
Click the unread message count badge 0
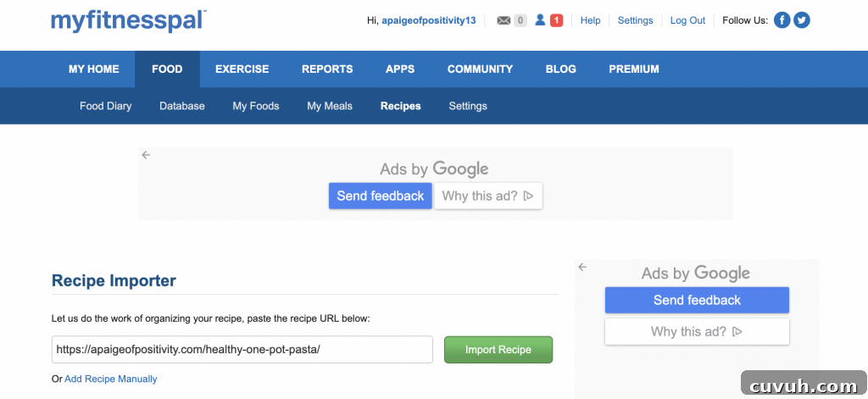click(x=520, y=21)
